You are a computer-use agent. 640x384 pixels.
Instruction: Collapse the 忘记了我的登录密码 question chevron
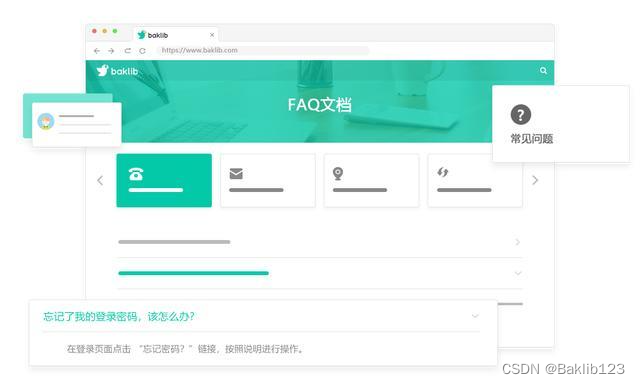475,316
